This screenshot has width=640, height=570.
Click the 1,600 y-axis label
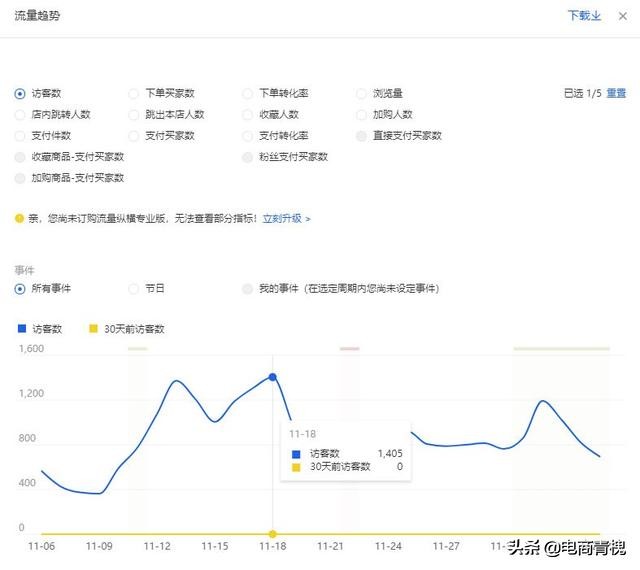point(31,349)
